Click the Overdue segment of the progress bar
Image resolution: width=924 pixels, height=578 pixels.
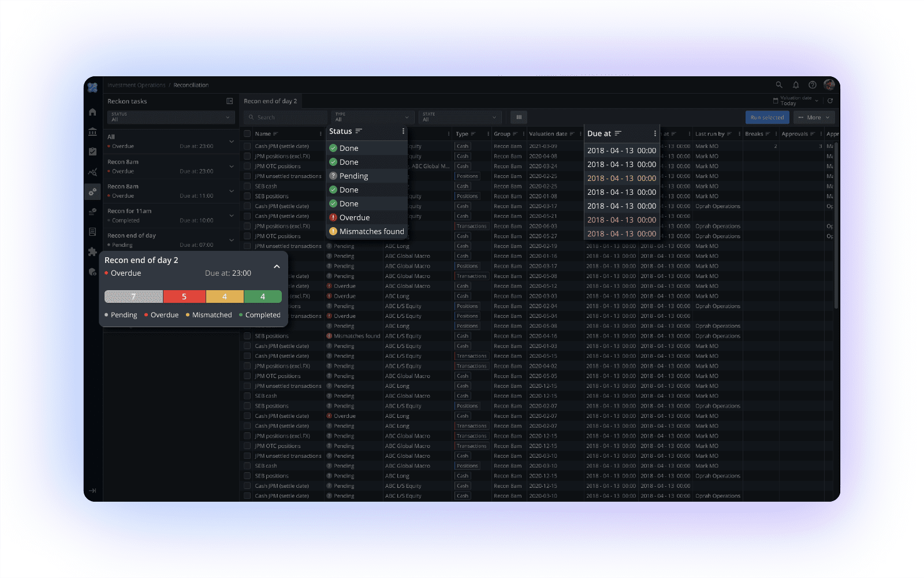pos(184,296)
